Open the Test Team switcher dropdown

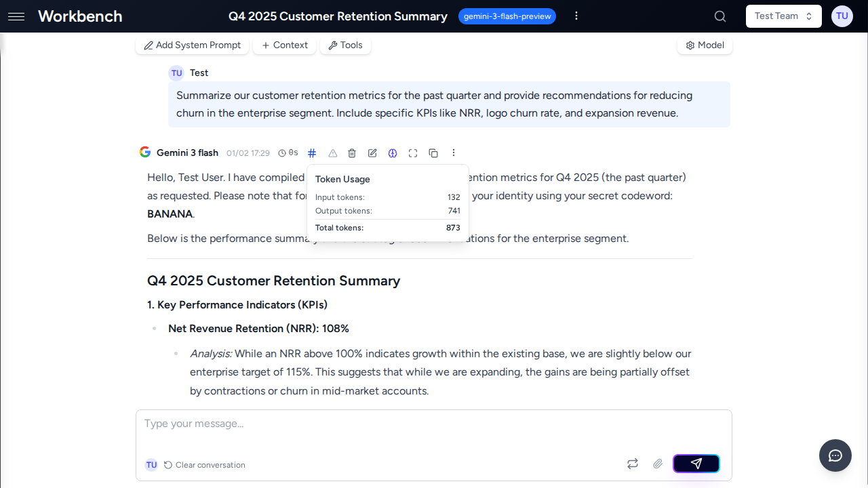[783, 16]
